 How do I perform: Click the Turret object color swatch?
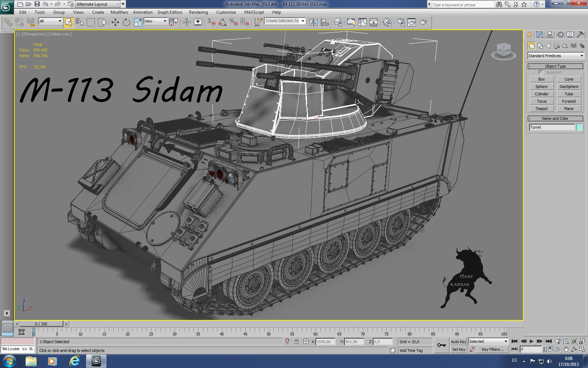tap(579, 127)
